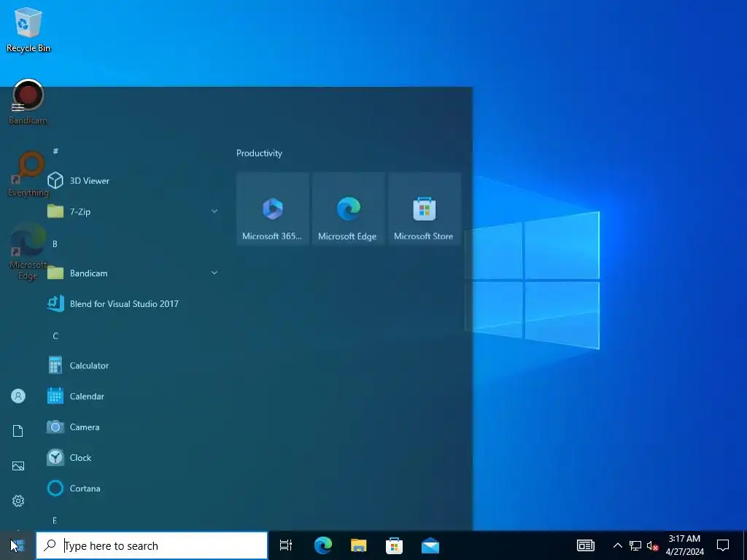Open the Action Center notifications

(x=723, y=545)
